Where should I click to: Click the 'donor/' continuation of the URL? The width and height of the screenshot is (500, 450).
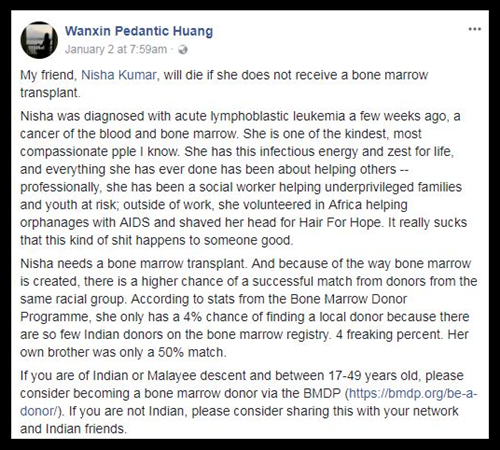39,411
